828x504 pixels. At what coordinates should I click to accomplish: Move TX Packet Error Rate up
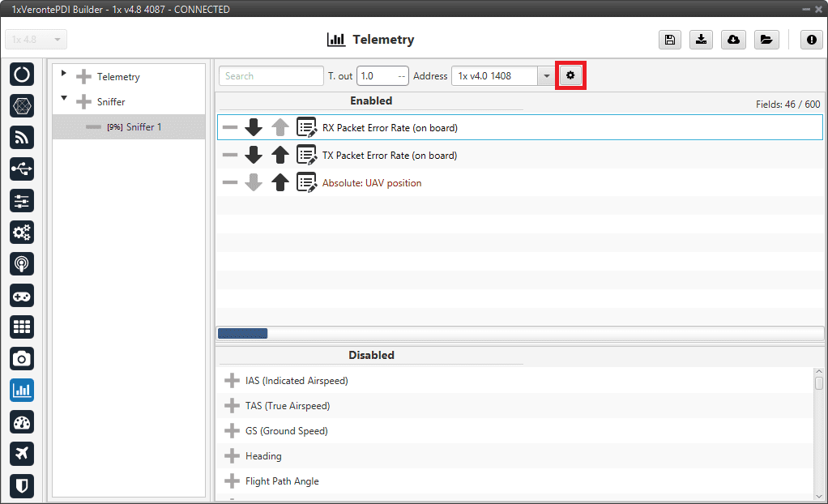click(x=280, y=155)
